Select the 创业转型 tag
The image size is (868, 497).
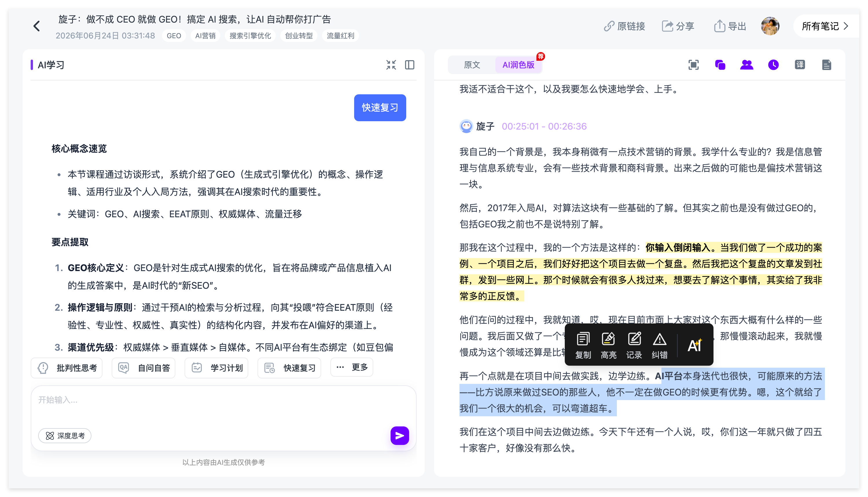(299, 36)
